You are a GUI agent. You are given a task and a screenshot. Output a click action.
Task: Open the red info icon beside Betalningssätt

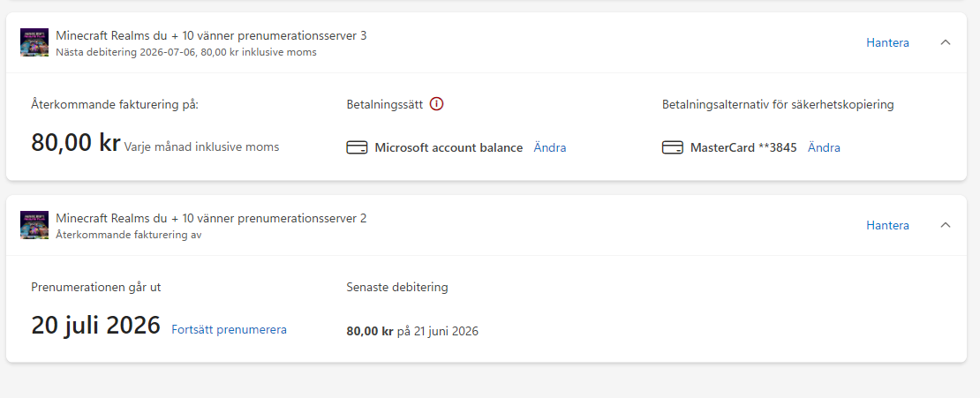[x=437, y=104]
